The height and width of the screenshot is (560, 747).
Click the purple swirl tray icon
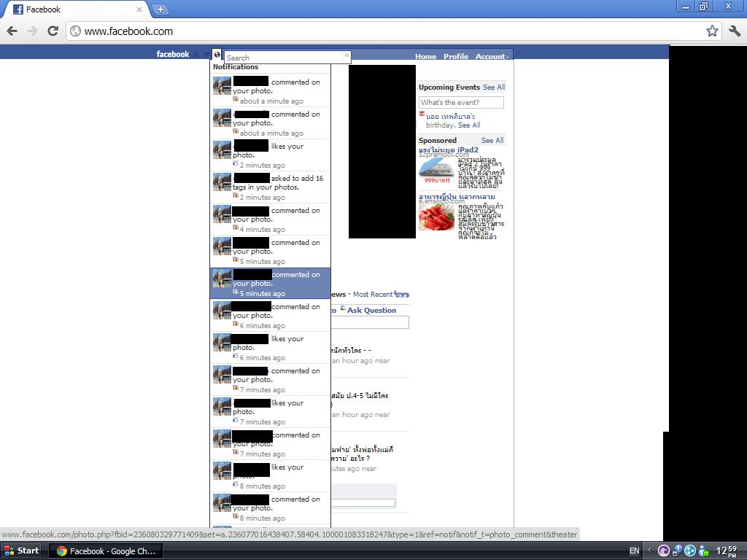coord(664,551)
